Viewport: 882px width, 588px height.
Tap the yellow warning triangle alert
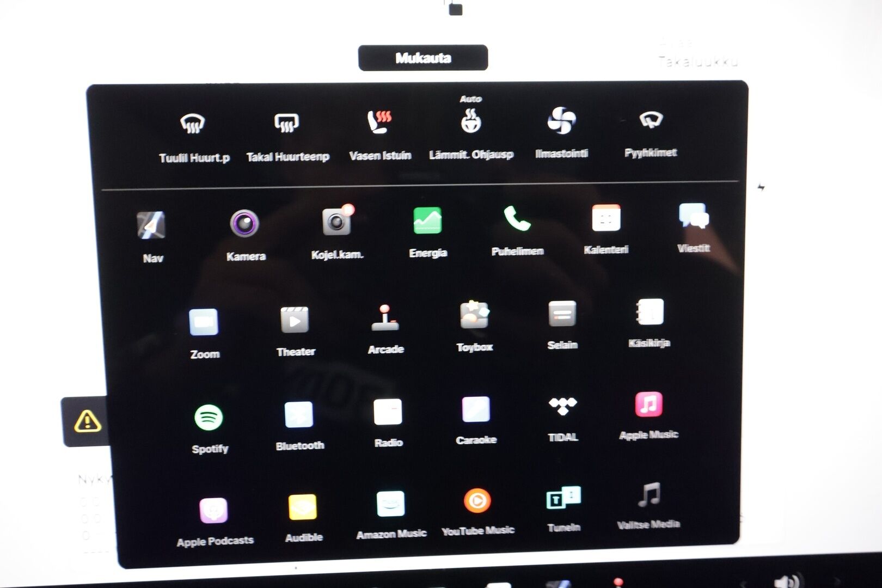pyautogui.click(x=87, y=421)
